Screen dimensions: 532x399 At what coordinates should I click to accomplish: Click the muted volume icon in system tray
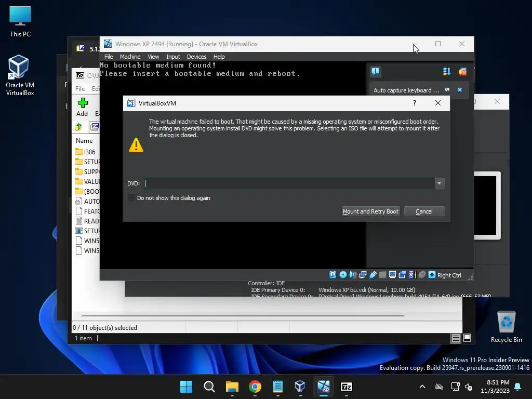click(x=469, y=387)
